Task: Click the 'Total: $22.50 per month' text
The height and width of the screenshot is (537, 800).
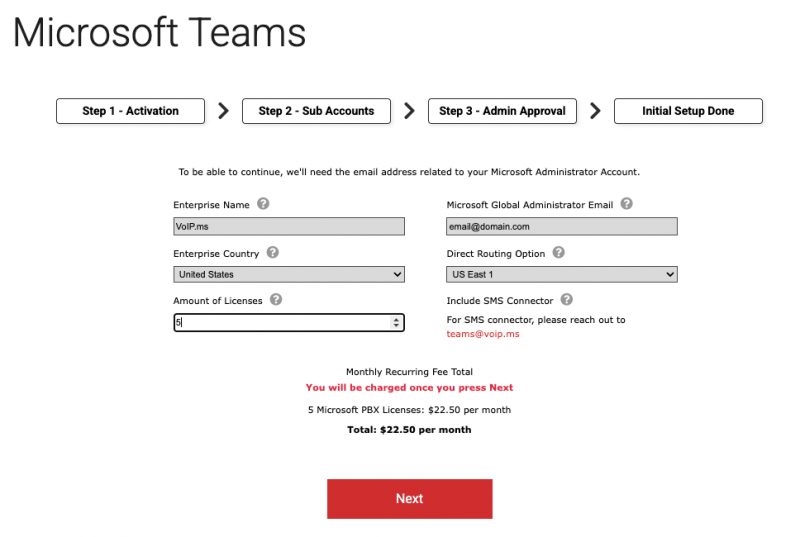Action: point(409,430)
